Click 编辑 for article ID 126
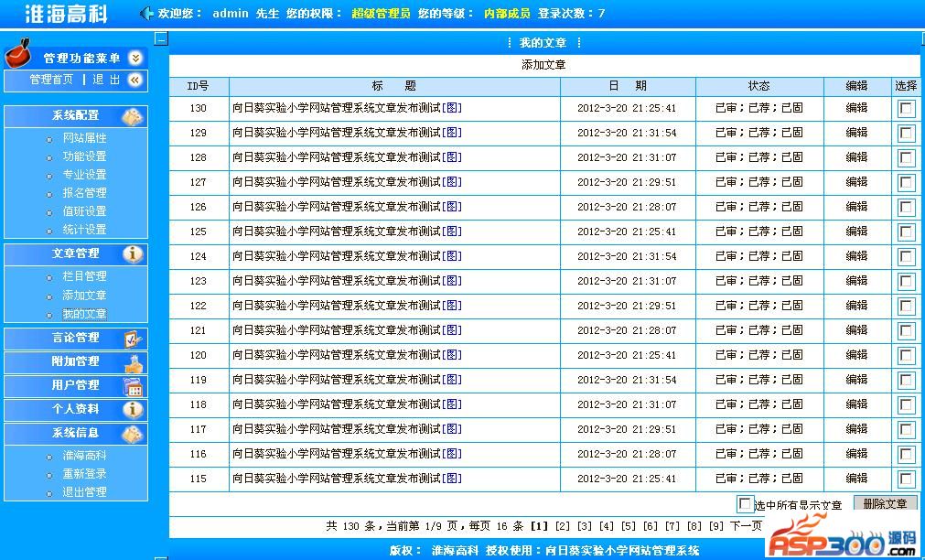925x560 pixels. point(856,207)
